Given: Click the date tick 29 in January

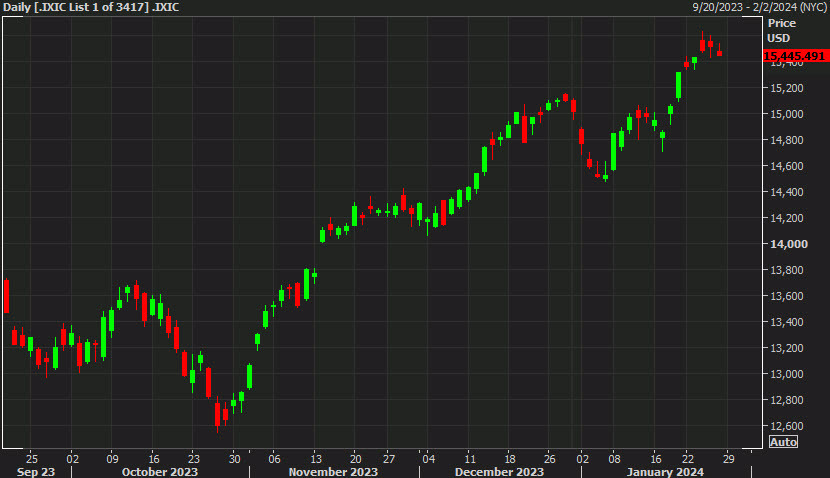Looking at the screenshot, I should point(728,459).
